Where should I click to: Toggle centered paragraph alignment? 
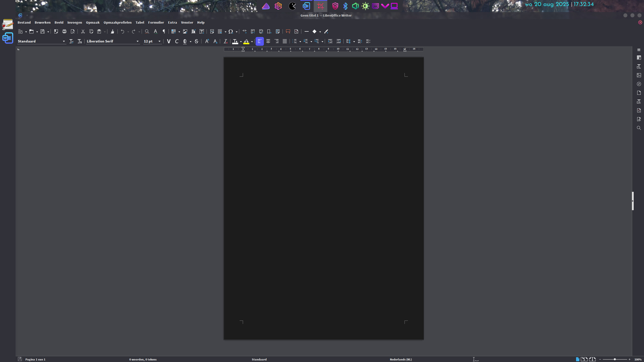click(x=268, y=41)
